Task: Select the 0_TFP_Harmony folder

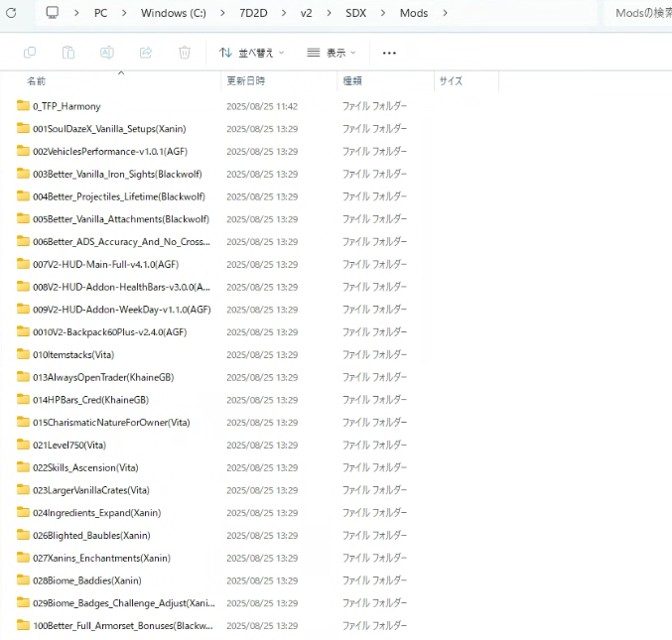Action: [x=67, y=106]
